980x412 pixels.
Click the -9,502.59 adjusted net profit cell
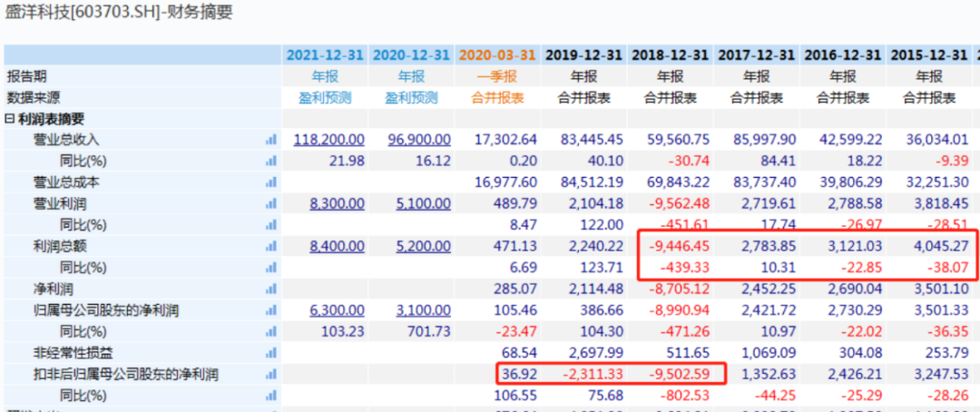point(681,375)
